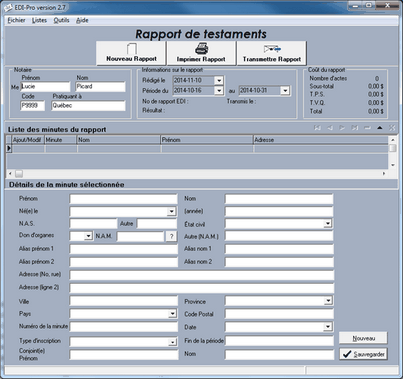Go to first record in minutes navigator
The image size is (403, 379).
317,128
